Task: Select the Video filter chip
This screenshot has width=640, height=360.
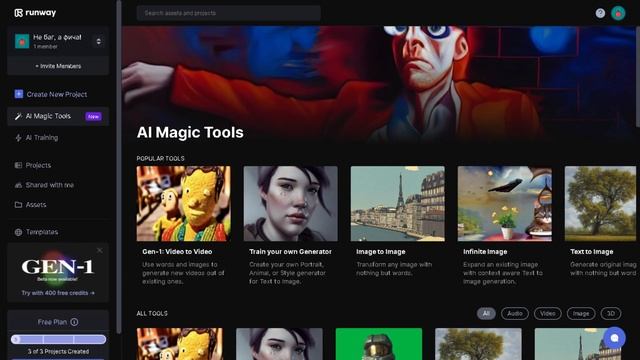Action: (x=548, y=313)
